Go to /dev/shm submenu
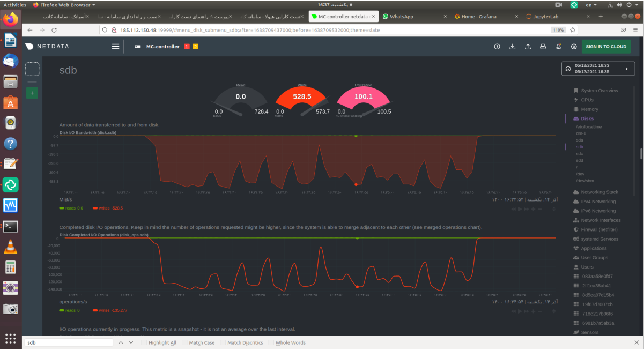This screenshot has width=644, height=350. pos(585,181)
